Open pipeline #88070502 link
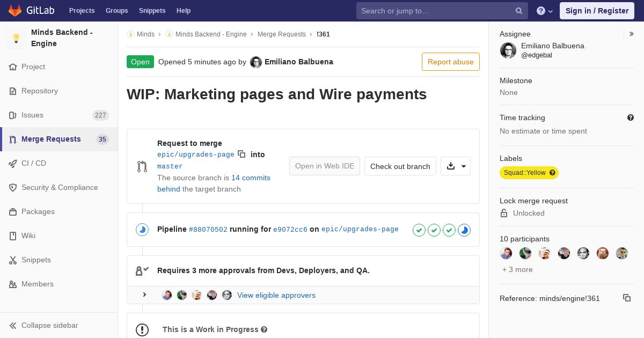This screenshot has width=644, height=338. point(208,230)
